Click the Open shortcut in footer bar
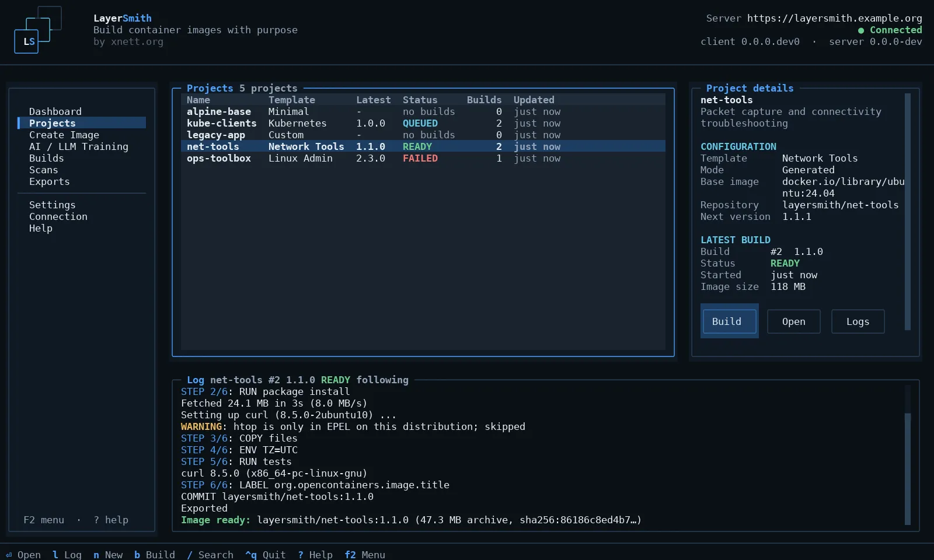Screen dimensions: 934x560 (x=23, y=555)
